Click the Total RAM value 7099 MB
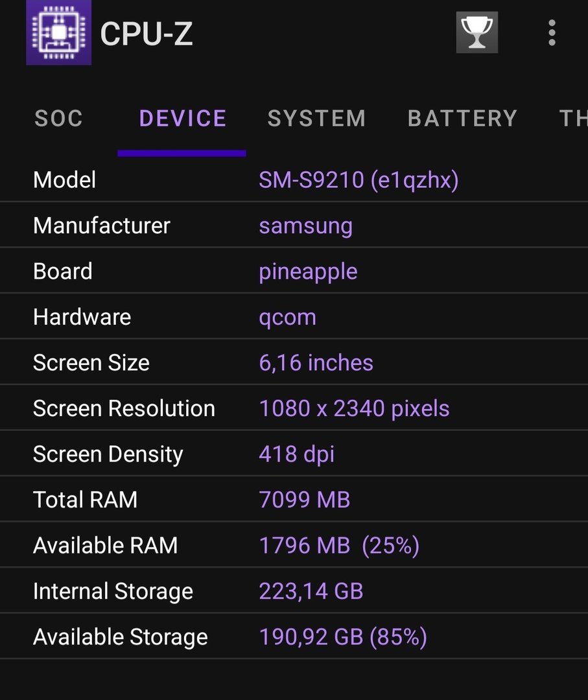The height and width of the screenshot is (700, 588). [304, 500]
